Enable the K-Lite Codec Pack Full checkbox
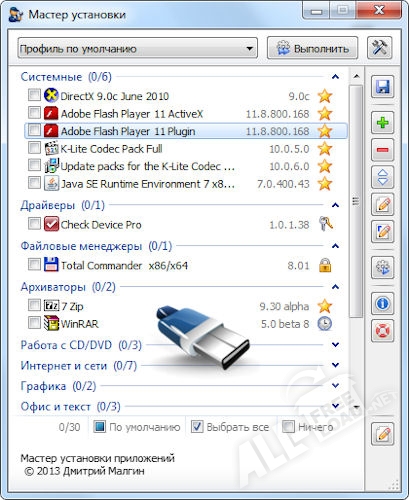 pyautogui.click(x=34, y=148)
